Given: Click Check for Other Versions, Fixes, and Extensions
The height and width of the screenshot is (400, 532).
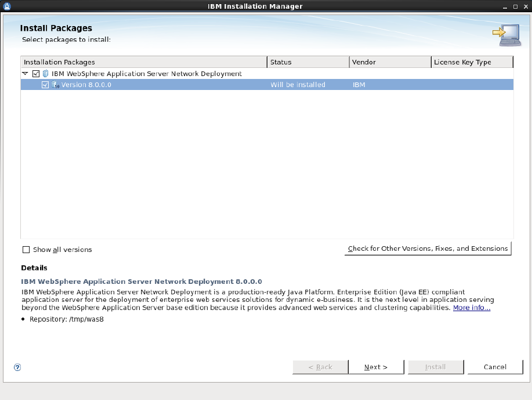Looking at the screenshot, I should click(x=428, y=248).
